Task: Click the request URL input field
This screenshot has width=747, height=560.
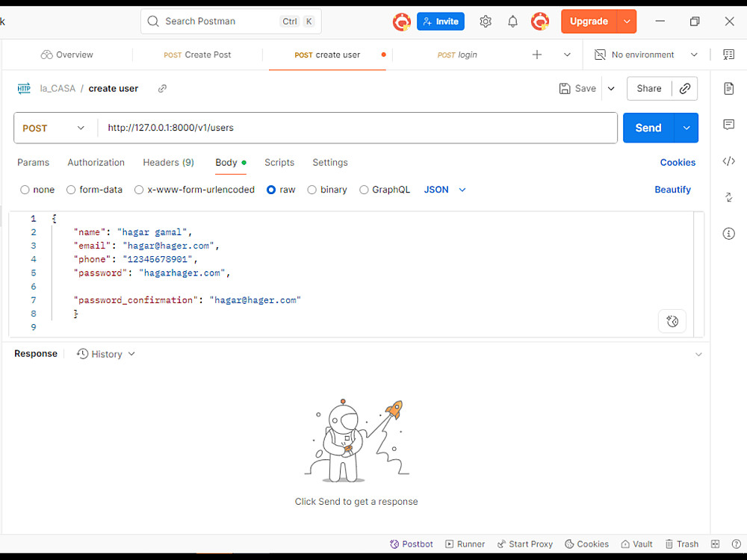Action: tap(357, 128)
